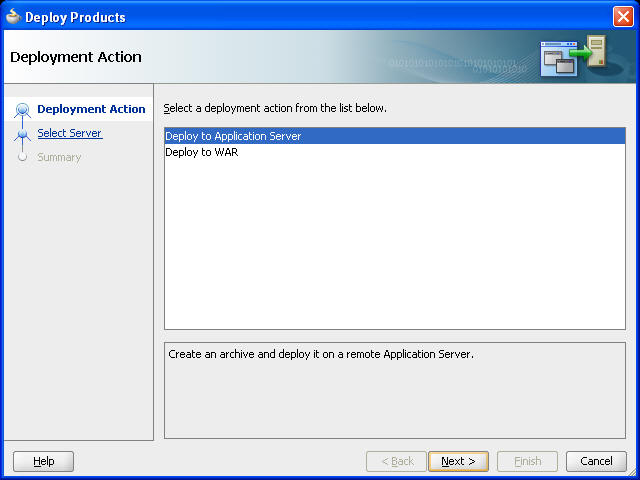The width and height of the screenshot is (640, 480).
Task: Open the Select Server step link
Action: click(70, 133)
